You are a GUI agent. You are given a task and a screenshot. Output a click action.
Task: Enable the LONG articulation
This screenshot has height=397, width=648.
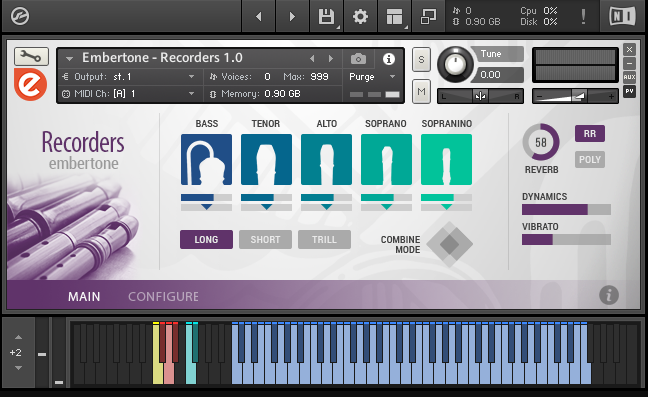click(x=206, y=240)
